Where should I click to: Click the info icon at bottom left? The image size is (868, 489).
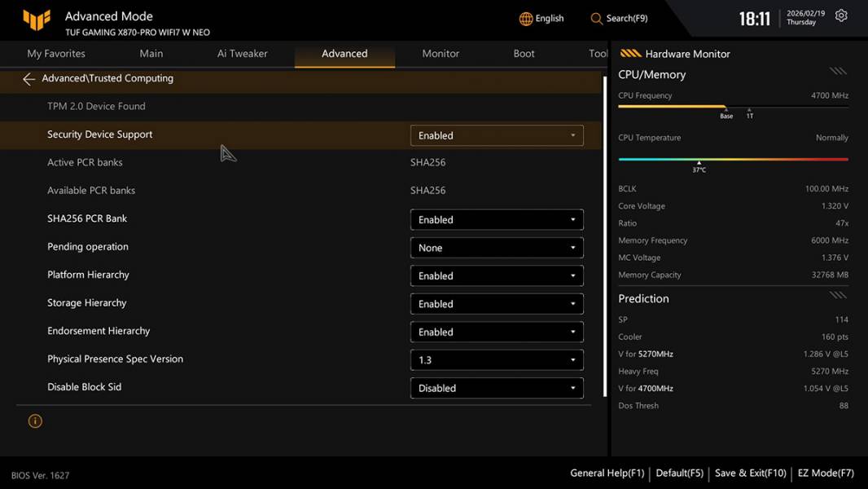[35, 421]
